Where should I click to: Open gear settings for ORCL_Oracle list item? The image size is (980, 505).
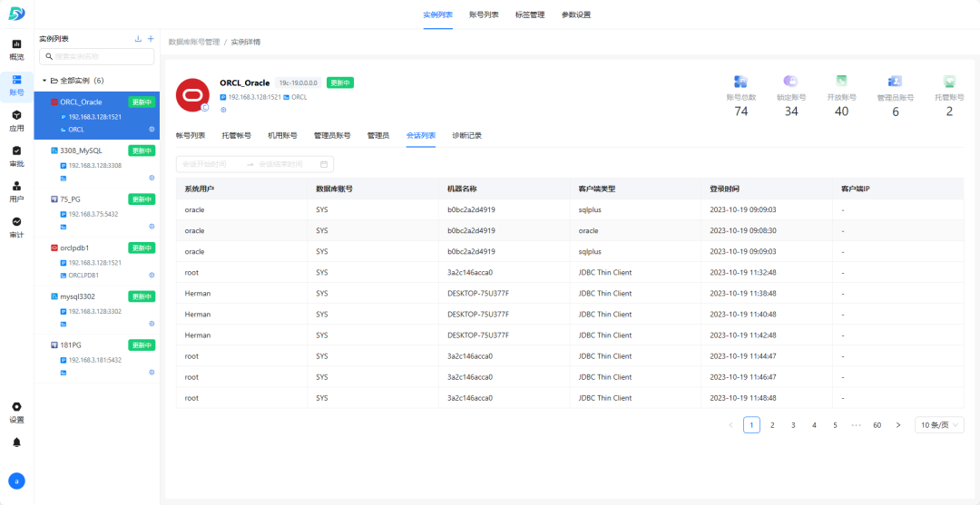coord(152,130)
